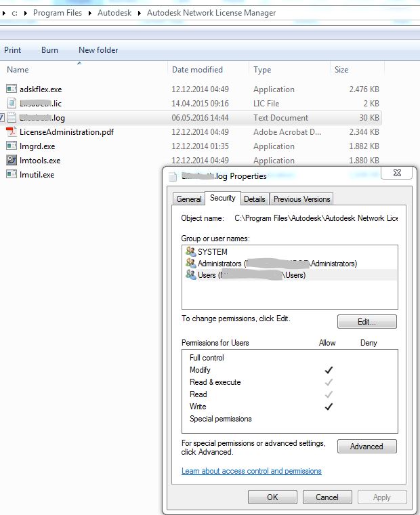The image size is (420, 515).
Task: Click the Modify permission row
Action: click(x=290, y=370)
